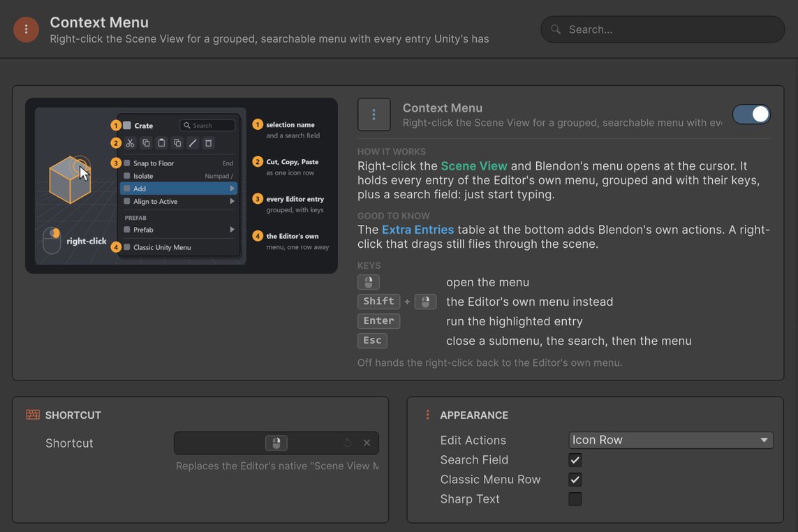Click the rename slash icon in preview
This screenshot has height=532, width=798.
click(193, 143)
